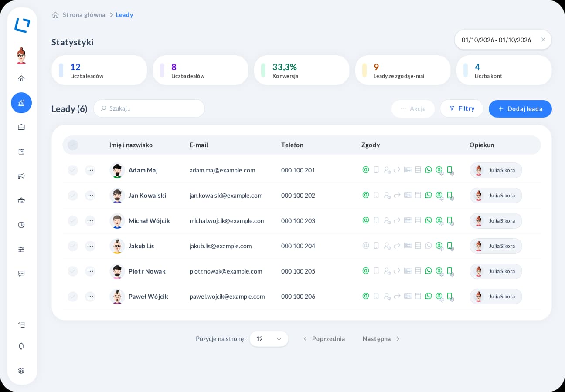Open the sliders settings icon in sidebar
The image size is (565, 392).
pos(21,249)
